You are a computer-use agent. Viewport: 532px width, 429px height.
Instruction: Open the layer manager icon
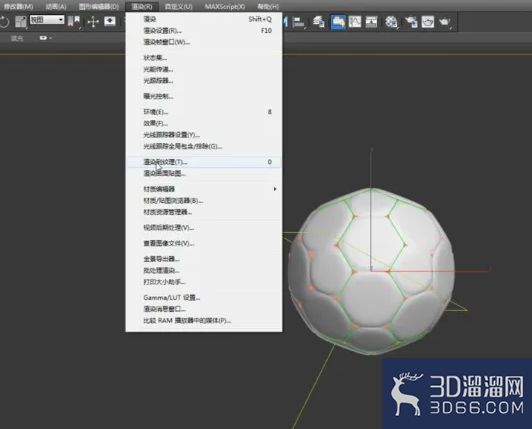coord(319,22)
